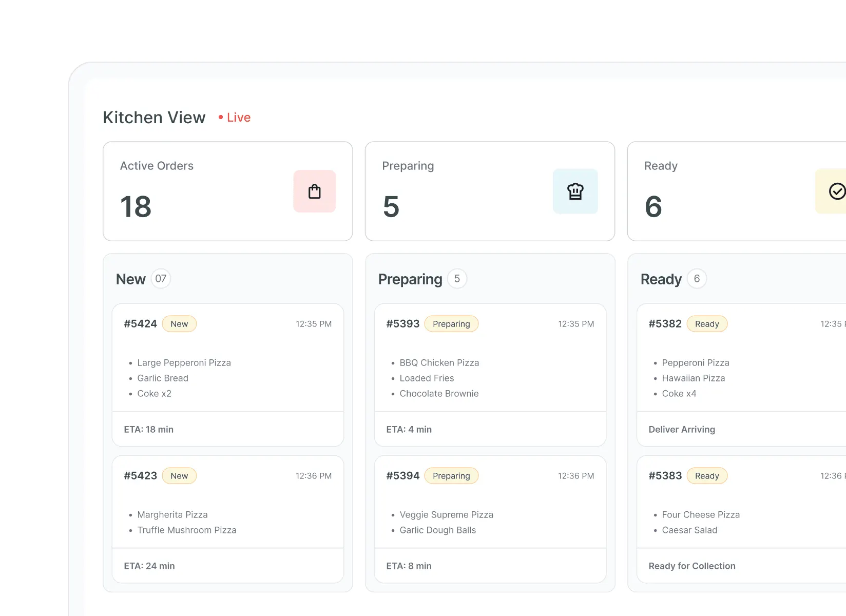Click the Preparing column heading
The height and width of the screenshot is (616, 846).
point(410,279)
